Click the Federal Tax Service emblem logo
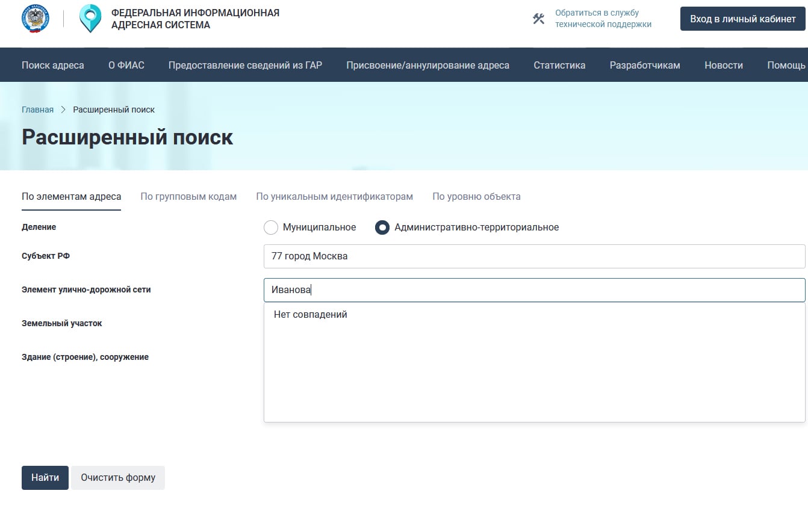808x532 pixels. (36, 18)
